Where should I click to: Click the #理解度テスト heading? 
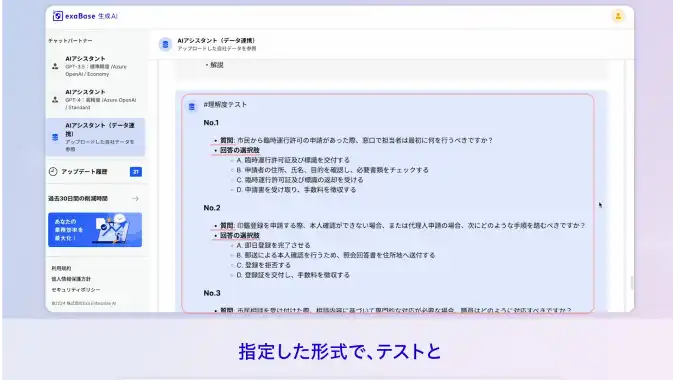tap(225, 104)
